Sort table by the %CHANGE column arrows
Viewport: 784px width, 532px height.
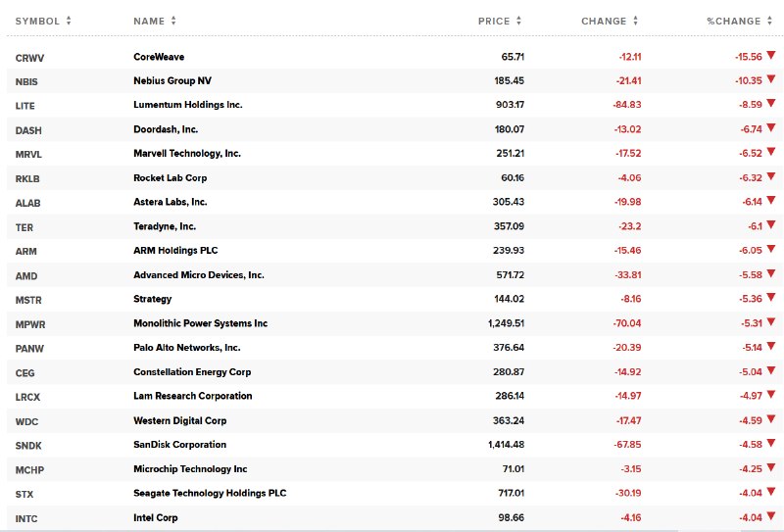coord(769,21)
